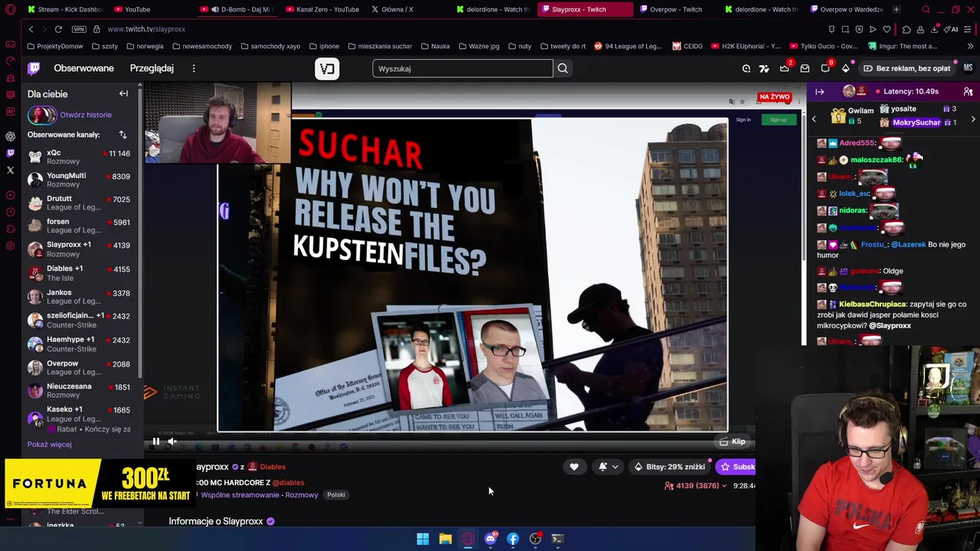
Task: Open forsen channel in sidebar
Action: pos(80,226)
